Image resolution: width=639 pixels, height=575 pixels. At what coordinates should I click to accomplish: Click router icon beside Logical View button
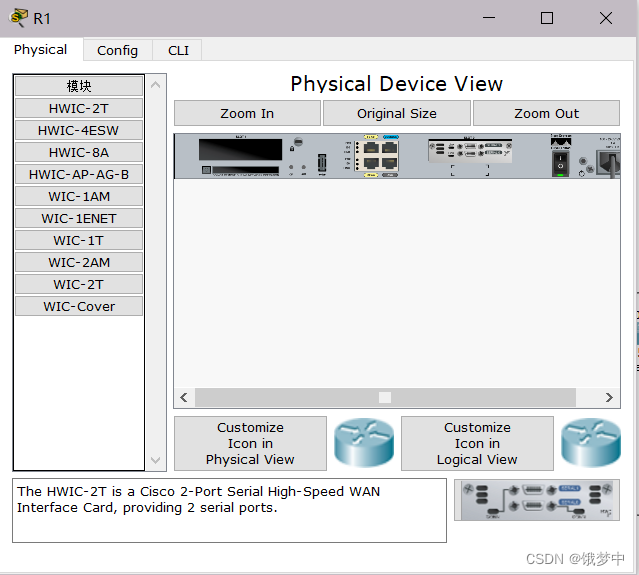[591, 443]
